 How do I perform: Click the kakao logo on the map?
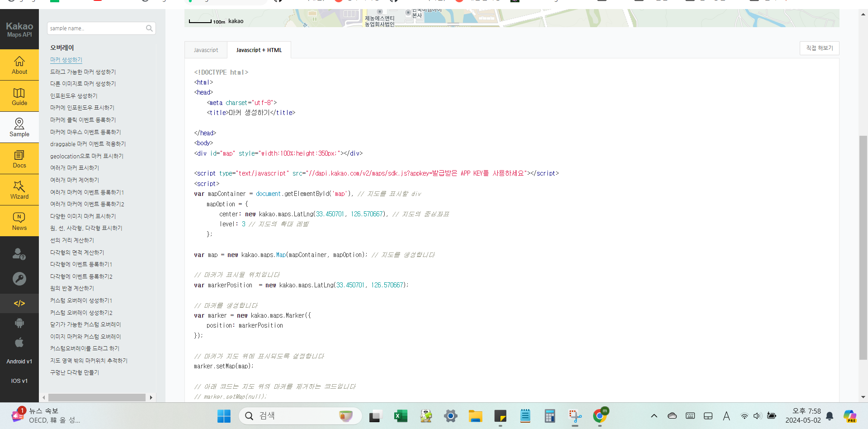(236, 21)
